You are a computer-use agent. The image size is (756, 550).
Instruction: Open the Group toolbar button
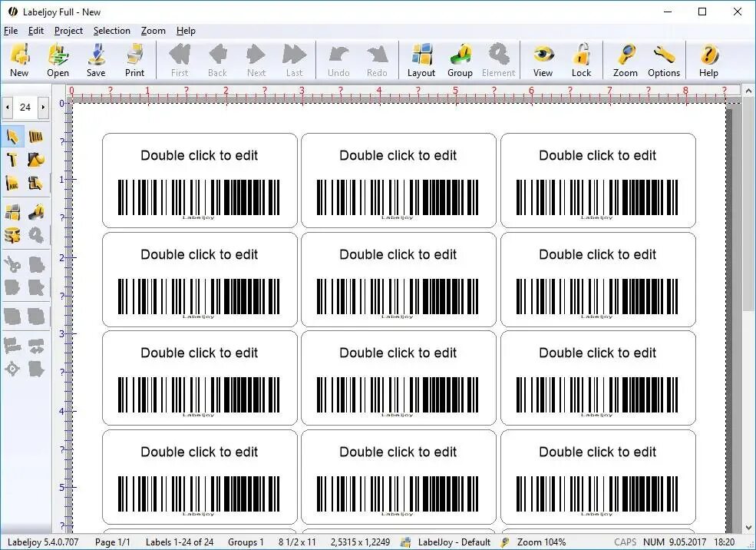point(460,60)
